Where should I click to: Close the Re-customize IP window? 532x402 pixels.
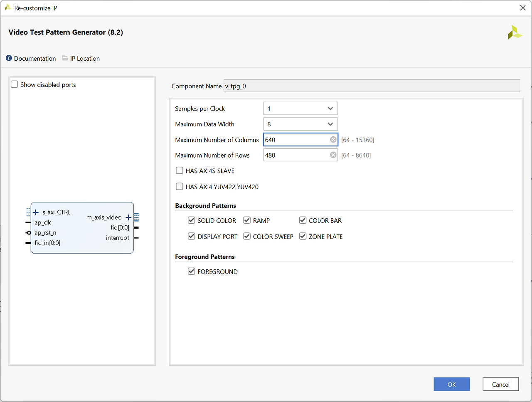point(523,8)
